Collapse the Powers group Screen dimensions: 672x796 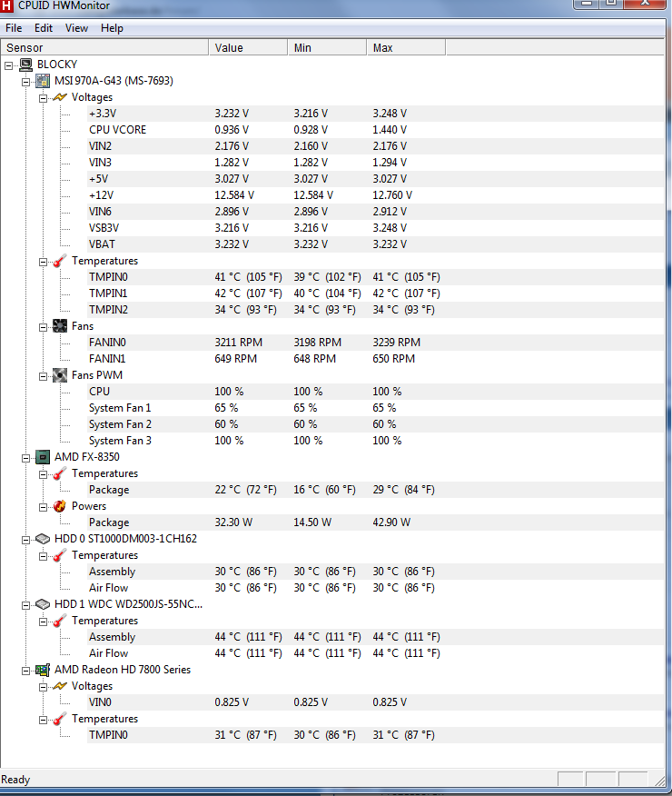coord(43,507)
